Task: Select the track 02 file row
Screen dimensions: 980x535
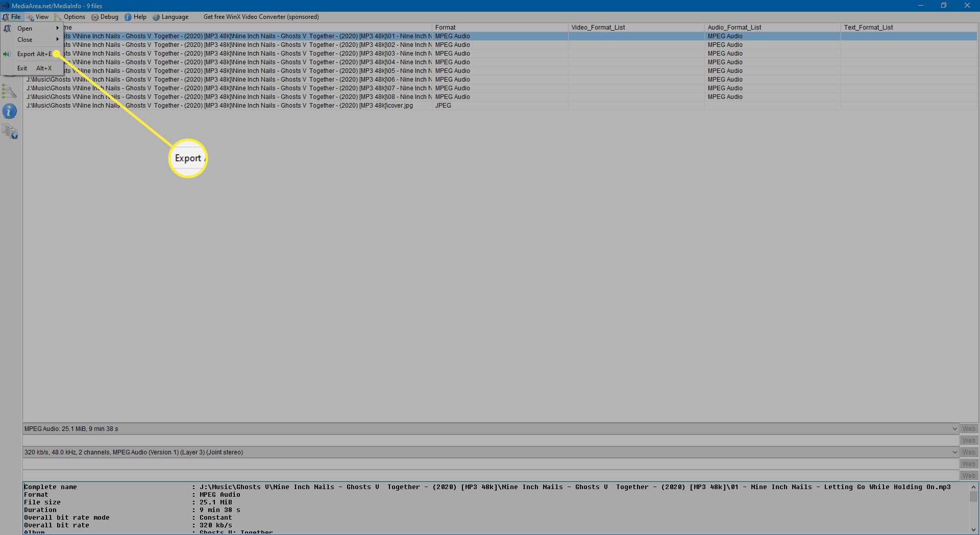Action: 500,45
